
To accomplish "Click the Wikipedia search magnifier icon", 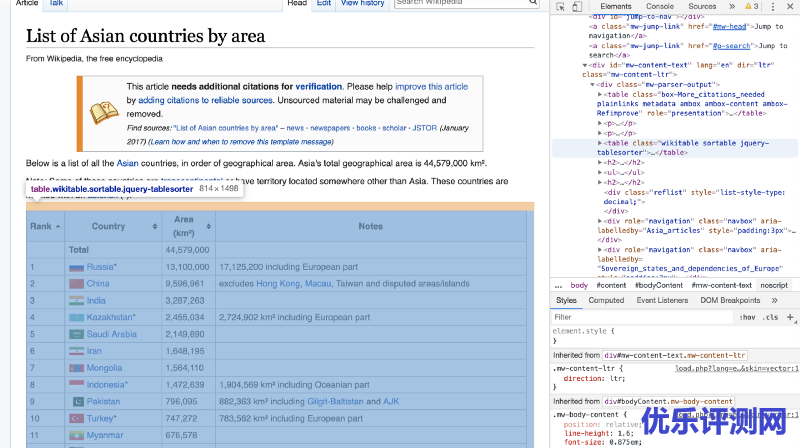I will 533,3.
